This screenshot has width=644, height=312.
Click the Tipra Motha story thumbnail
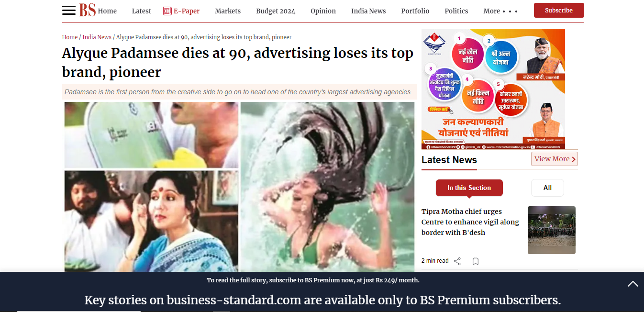click(x=552, y=230)
